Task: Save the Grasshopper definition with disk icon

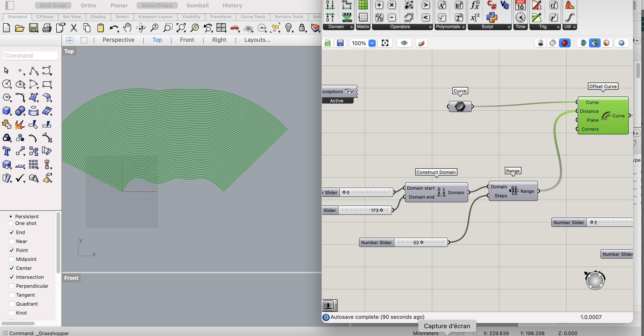Action: (340, 43)
